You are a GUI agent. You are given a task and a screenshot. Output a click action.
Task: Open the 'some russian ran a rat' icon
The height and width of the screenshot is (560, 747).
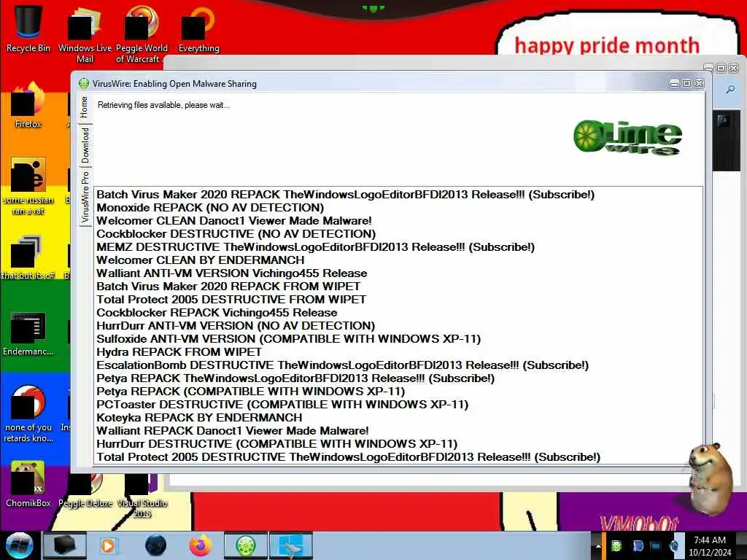point(28,186)
